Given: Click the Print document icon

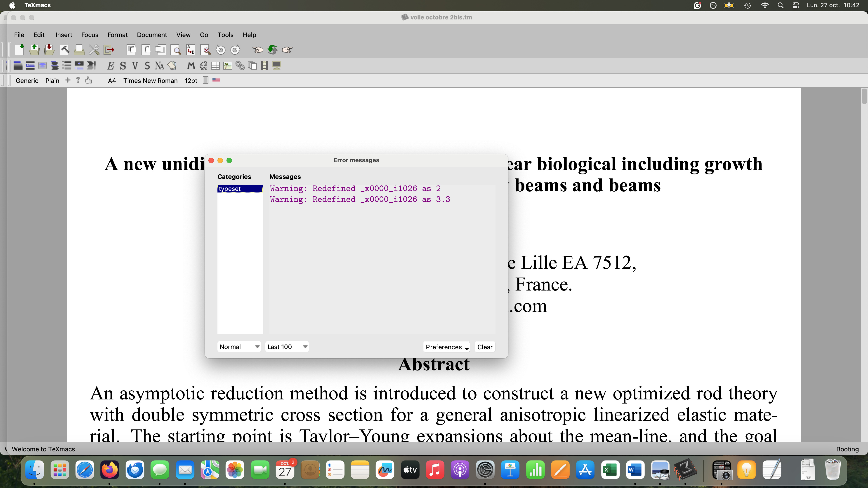Looking at the screenshot, I should [79, 50].
